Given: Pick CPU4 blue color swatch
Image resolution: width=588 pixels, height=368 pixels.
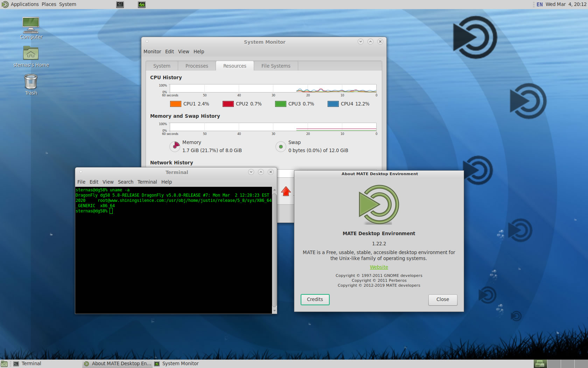Looking at the screenshot, I should (333, 104).
